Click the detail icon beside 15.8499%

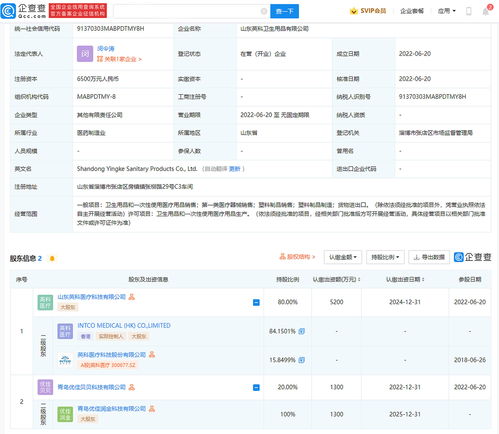[301, 360]
